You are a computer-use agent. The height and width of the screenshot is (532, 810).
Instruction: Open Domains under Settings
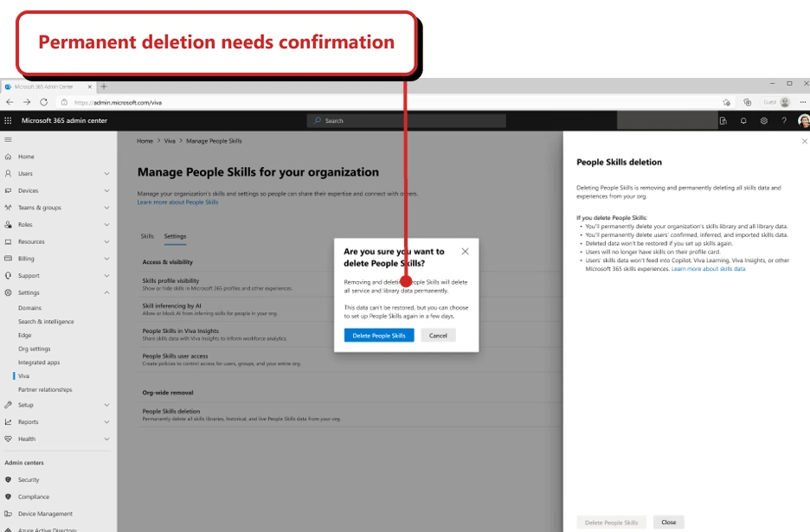[x=30, y=308]
